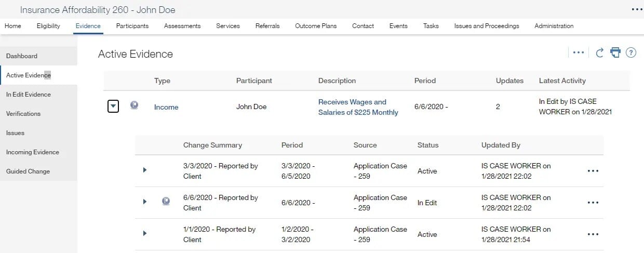This screenshot has height=253, width=644.
Task: Switch to the Referrals tab
Action: click(267, 26)
